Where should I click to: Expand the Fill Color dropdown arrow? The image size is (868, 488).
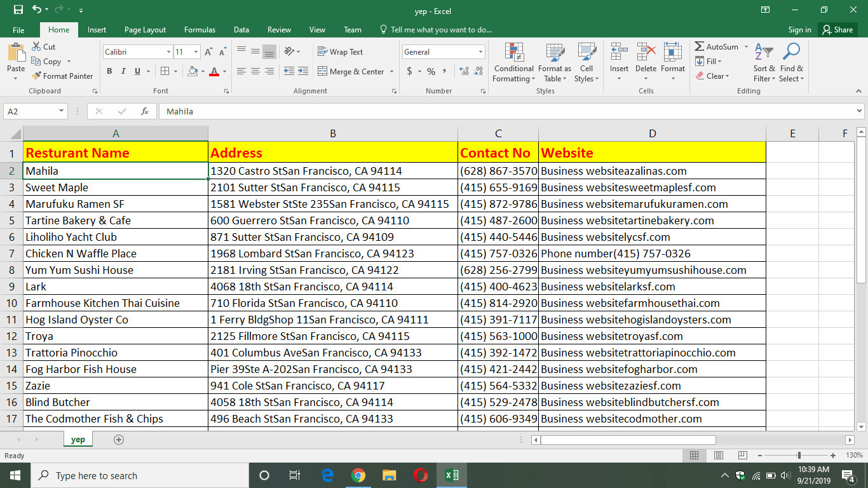(x=203, y=71)
